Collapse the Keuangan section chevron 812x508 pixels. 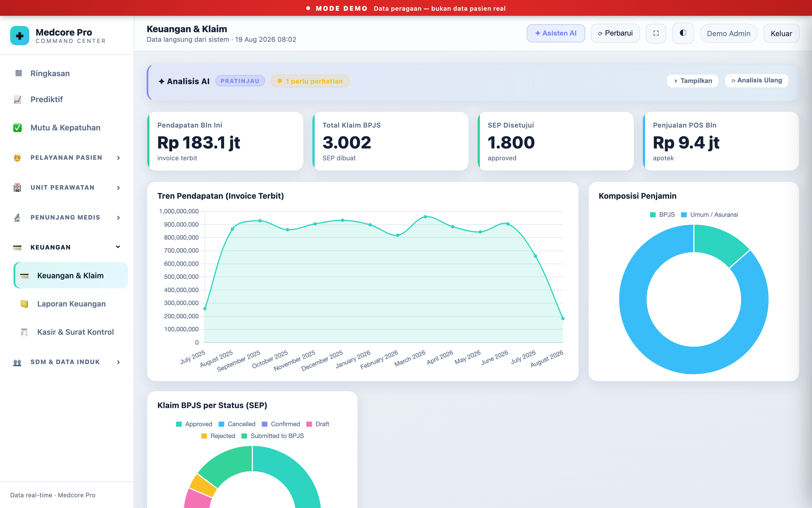(118, 247)
